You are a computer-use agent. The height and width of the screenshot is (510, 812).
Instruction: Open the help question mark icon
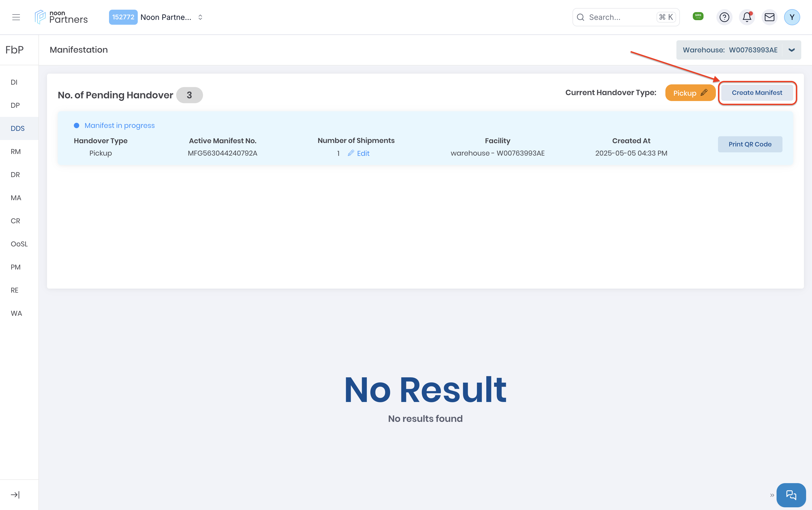click(724, 17)
